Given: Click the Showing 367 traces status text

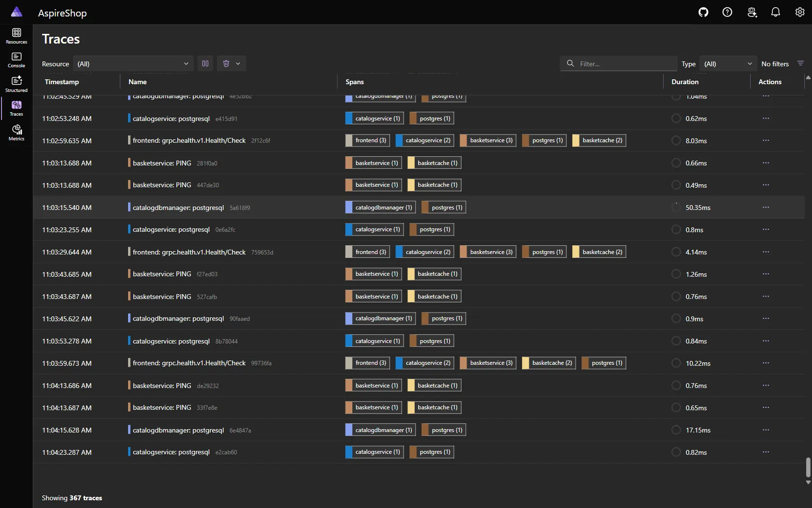Looking at the screenshot, I should 72,498.
